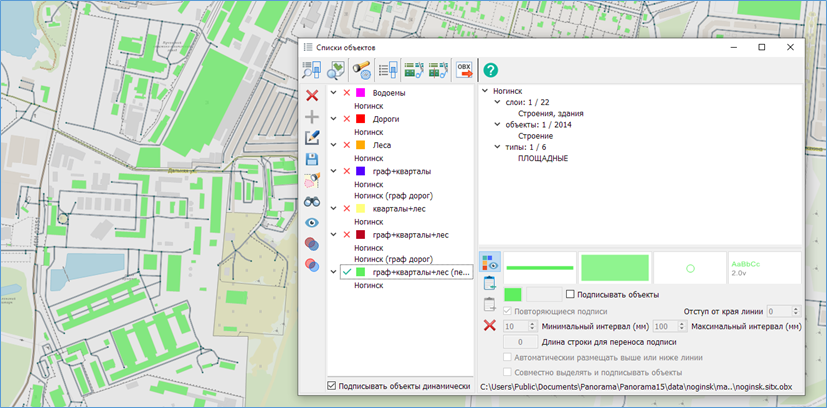
Task: Click the small green color swatch
Action: tap(512, 294)
